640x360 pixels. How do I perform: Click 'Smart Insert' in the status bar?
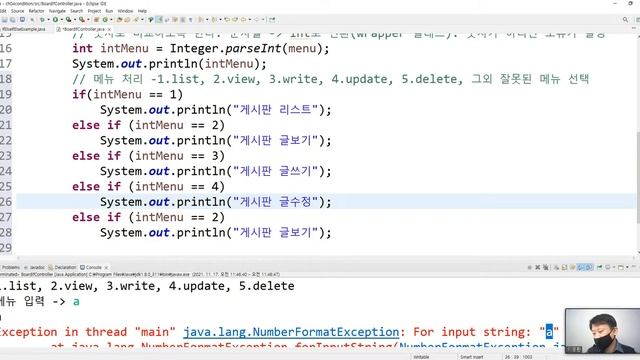(471, 357)
